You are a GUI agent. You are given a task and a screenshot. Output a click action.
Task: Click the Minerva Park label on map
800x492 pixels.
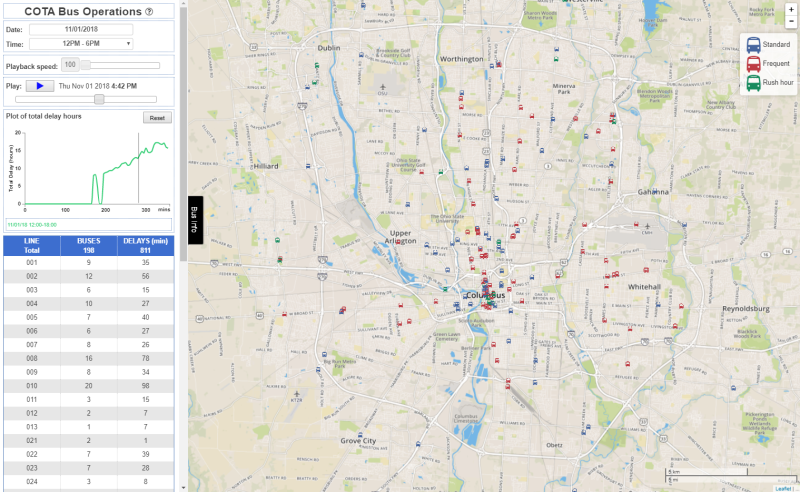(x=564, y=89)
